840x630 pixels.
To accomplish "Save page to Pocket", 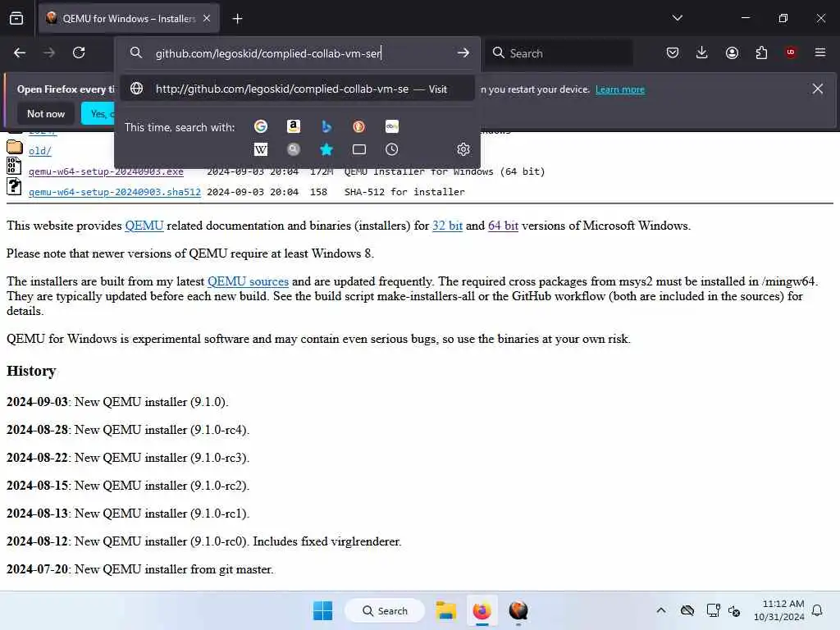I will [673, 52].
